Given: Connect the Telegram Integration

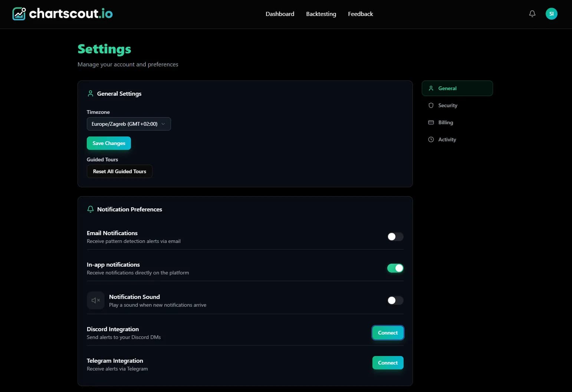Looking at the screenshot, I should 388,363.
